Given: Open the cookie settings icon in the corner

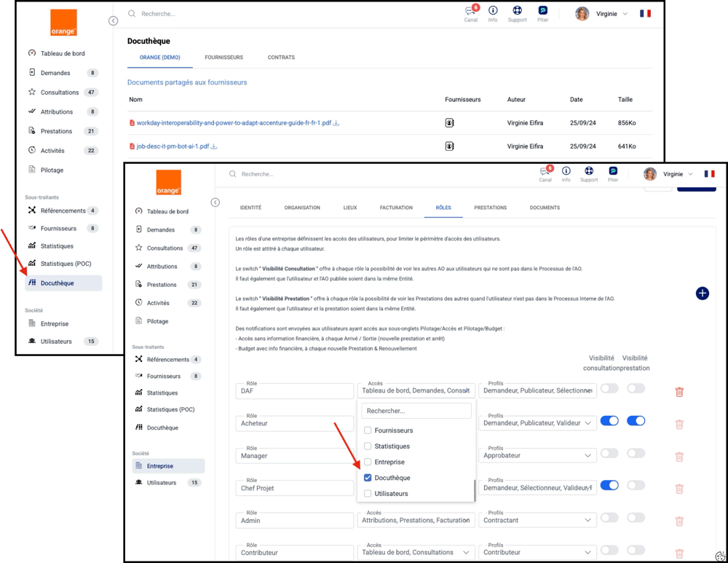Looking at the screenshot, I should 721,556.
